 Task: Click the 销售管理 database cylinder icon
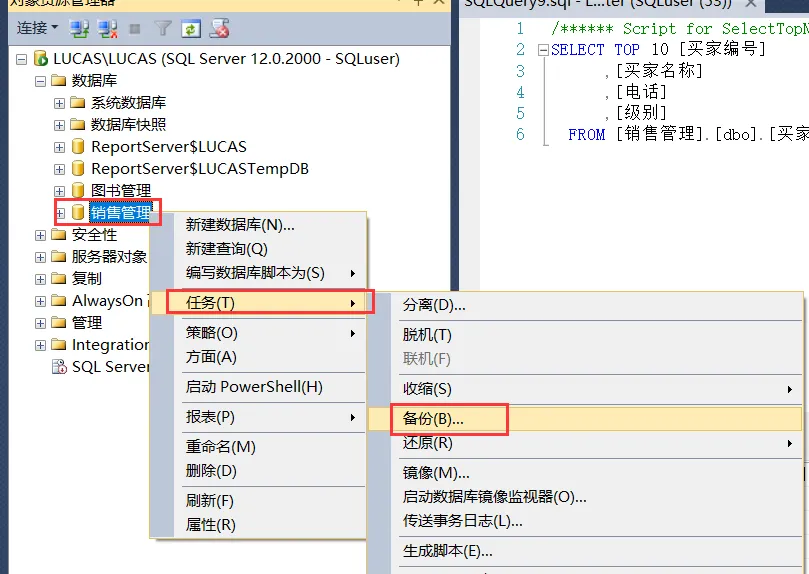pyautogui.click(x=78, y=212)
